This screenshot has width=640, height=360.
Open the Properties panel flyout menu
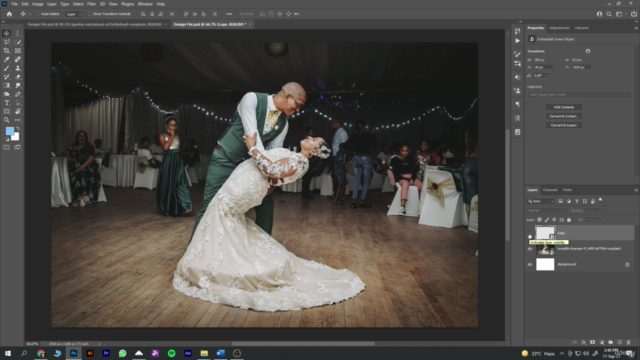pos(636,28)
